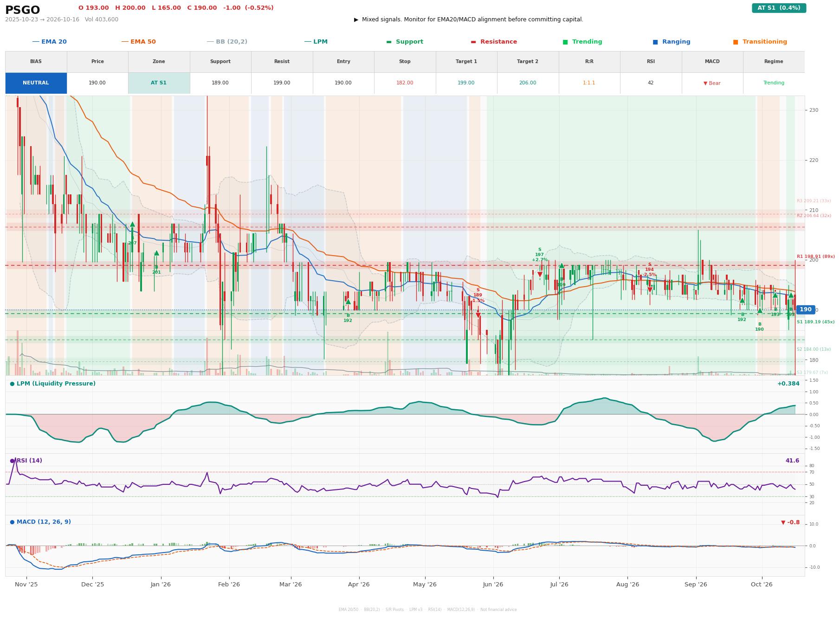Click the Oct '26 date axis label
The width and height of the screenshot is (840, 617).
[762, 585]
